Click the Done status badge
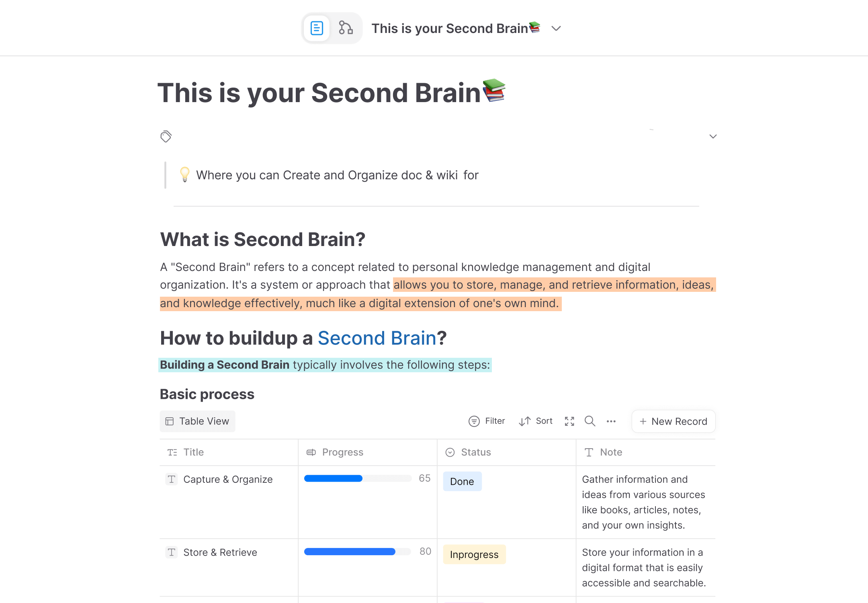868x603 pixels. (x=463, y=481)
